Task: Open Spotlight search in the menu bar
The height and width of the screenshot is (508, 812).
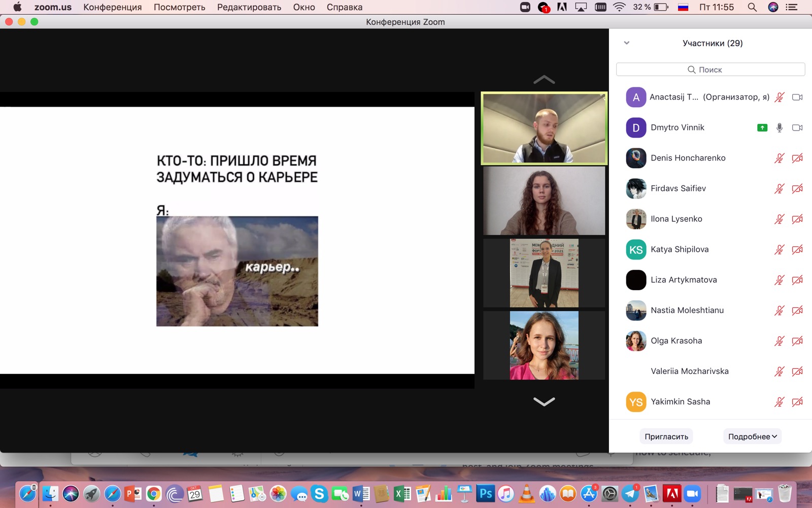Action: pos(752,7)
